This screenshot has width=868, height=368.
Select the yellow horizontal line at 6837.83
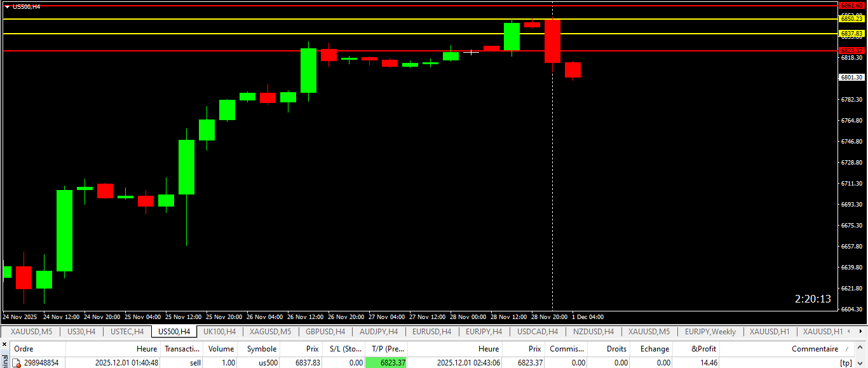point(419,33)
